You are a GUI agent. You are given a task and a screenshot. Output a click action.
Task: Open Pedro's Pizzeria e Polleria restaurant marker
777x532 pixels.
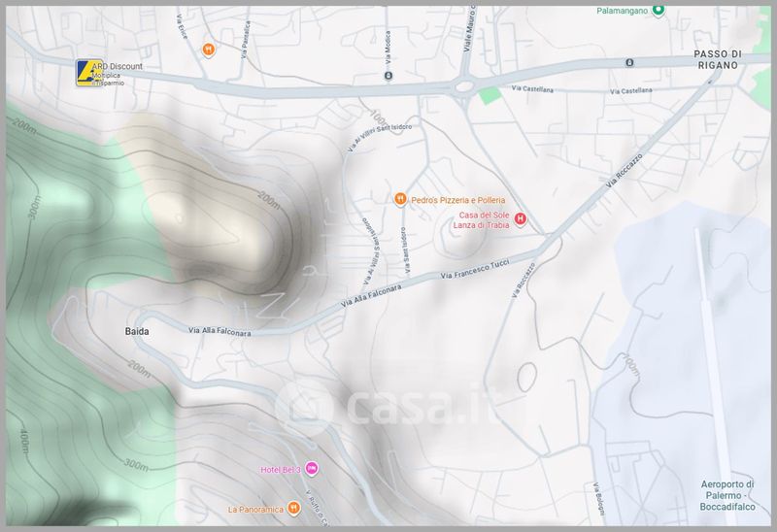[x=399, y=199]
